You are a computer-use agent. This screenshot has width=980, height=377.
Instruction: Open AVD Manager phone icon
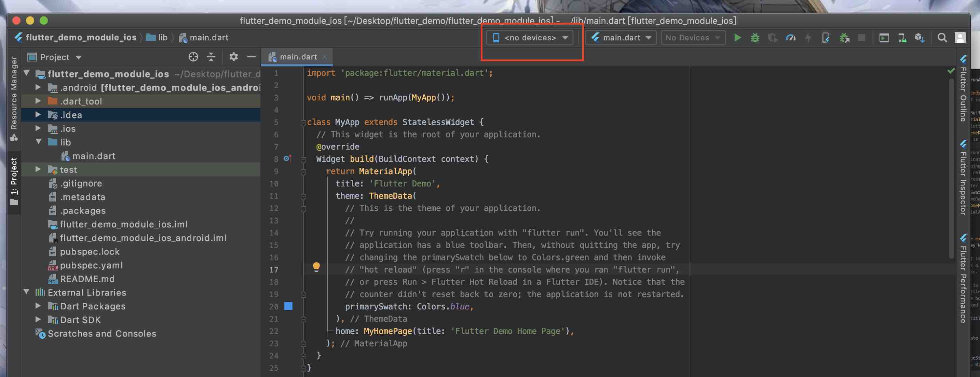point(902,38)
